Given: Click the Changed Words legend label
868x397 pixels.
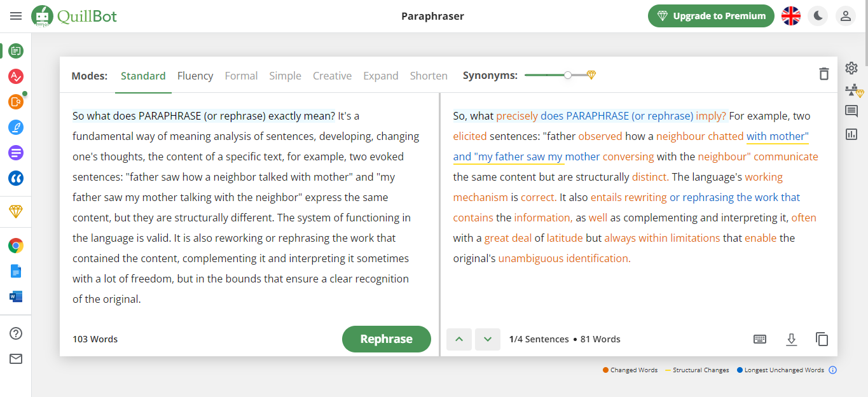Looking at the screenshot, I should (x=634, y=370).
